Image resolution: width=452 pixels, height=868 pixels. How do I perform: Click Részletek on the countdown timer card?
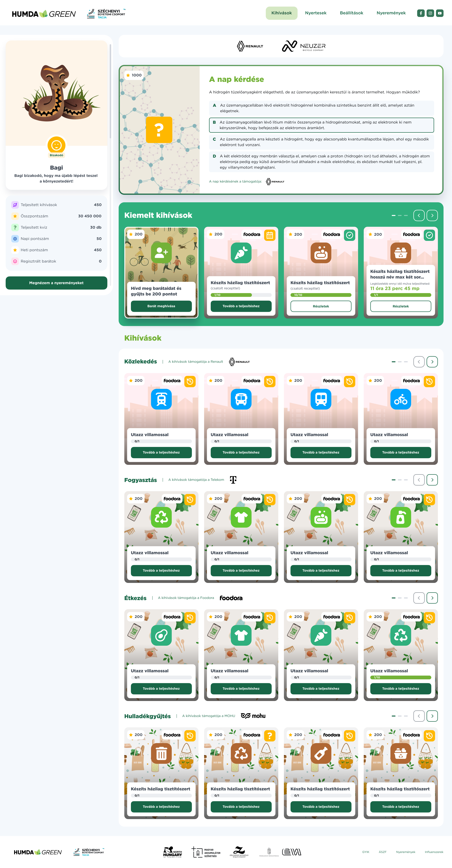[401, 306]
